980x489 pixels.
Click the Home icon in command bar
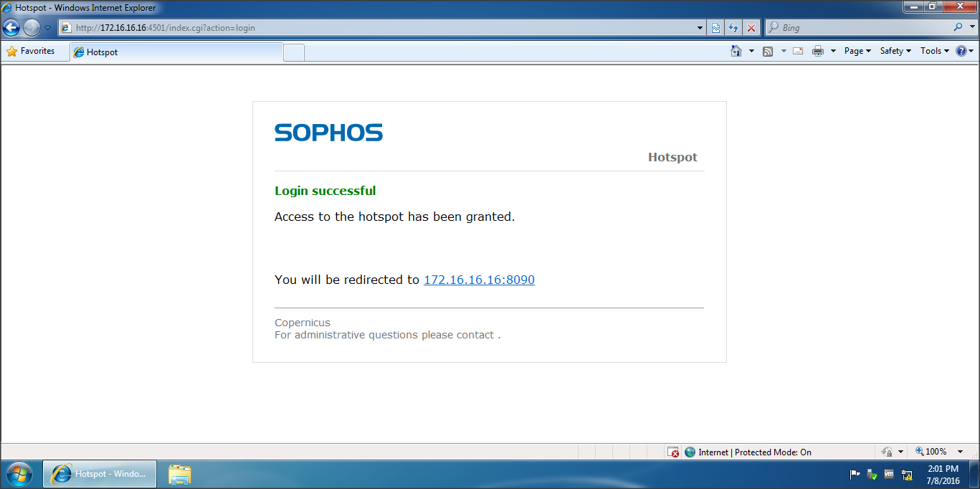tap(736, 51)
